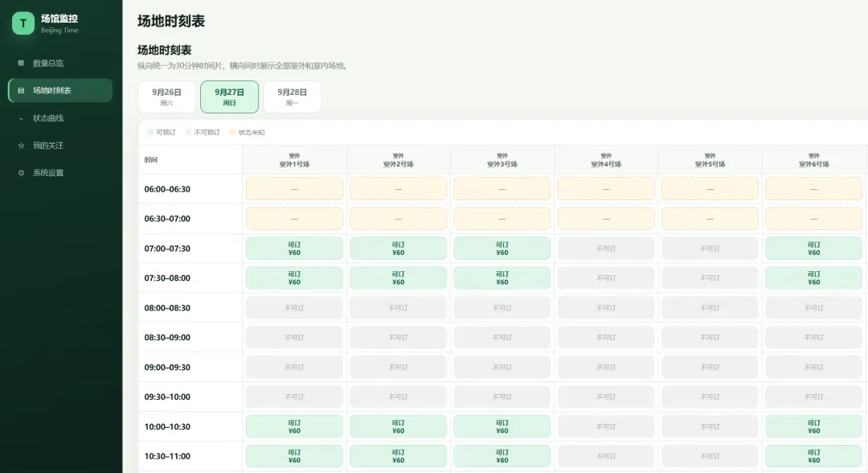
Task: Click the 系统设置 gear icon
Action: click(x=21, y=173)
